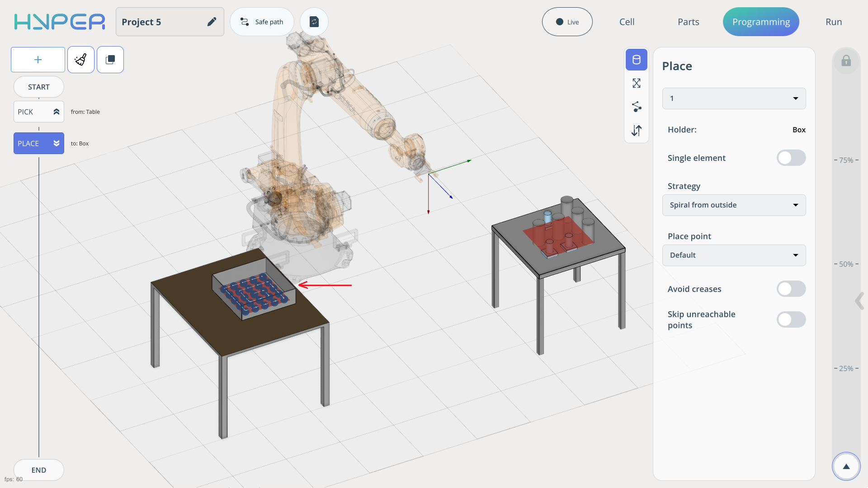Image resolution: width=868 pixels, height=488 pixels.
Task: Click the broom clear-program icon
Action: pos(81,60)
